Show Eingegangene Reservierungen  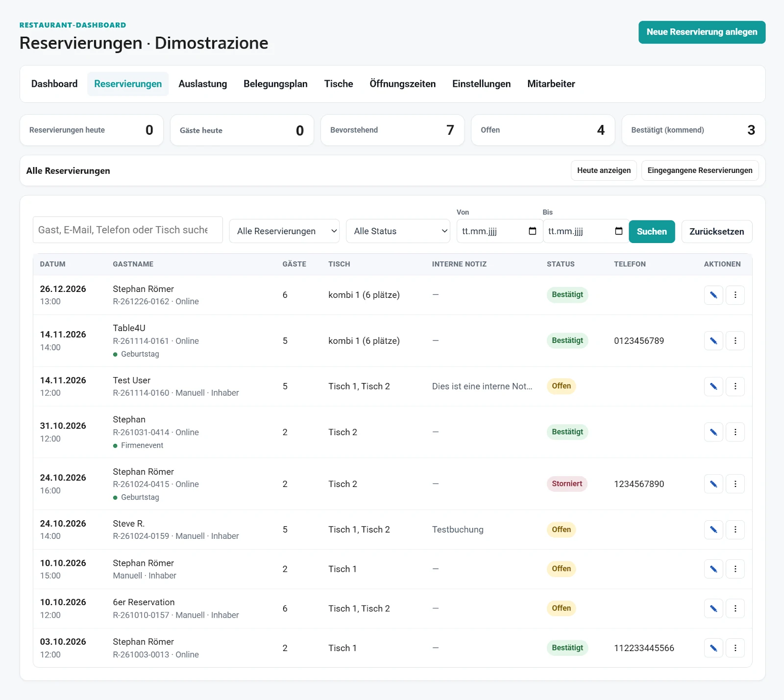point(700,170)
